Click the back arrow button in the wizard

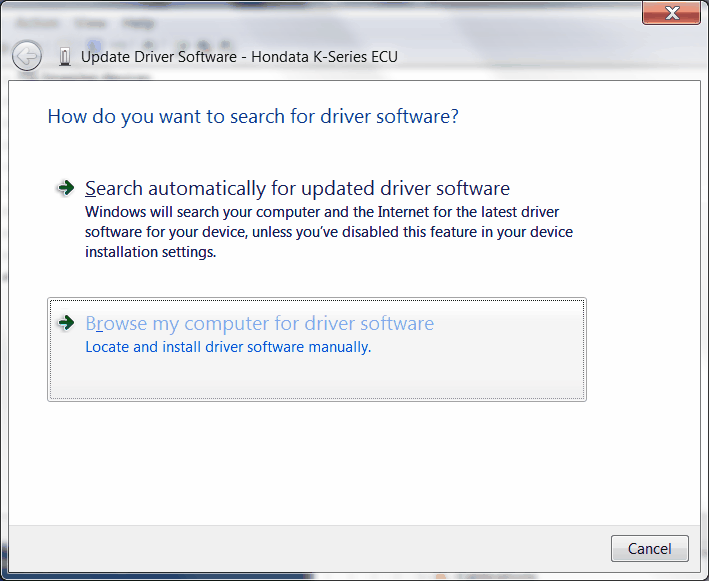click(27, 56)
